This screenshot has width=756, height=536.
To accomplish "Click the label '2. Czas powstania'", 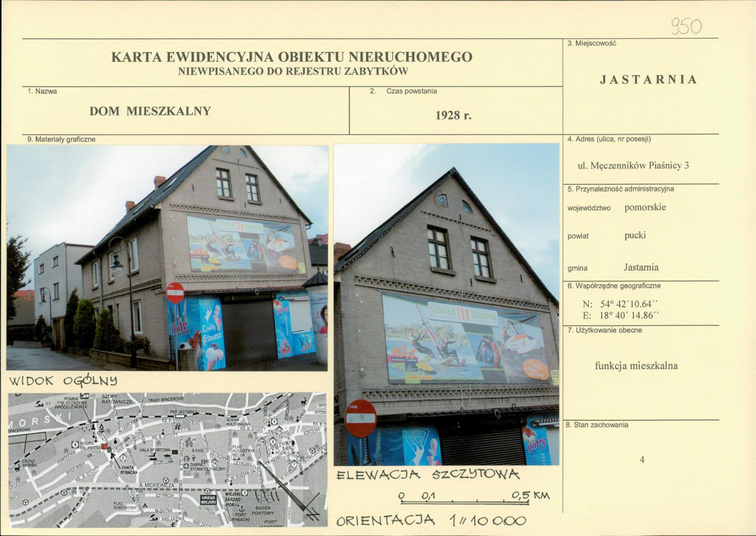I will tap(404, 91).
